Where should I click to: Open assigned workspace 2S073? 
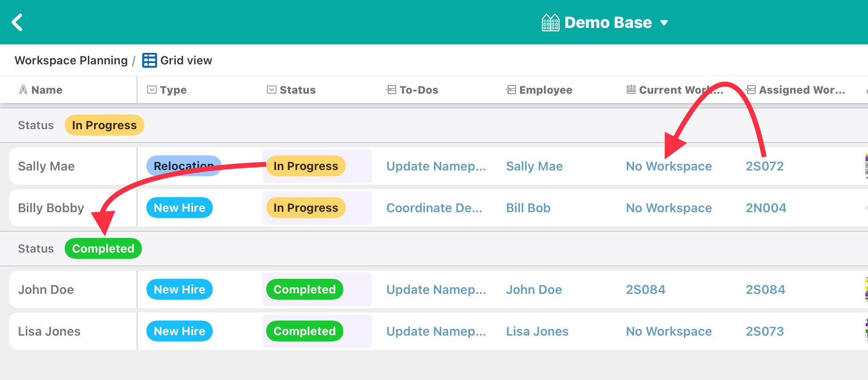pyautogui.click(x=765, y=331)
